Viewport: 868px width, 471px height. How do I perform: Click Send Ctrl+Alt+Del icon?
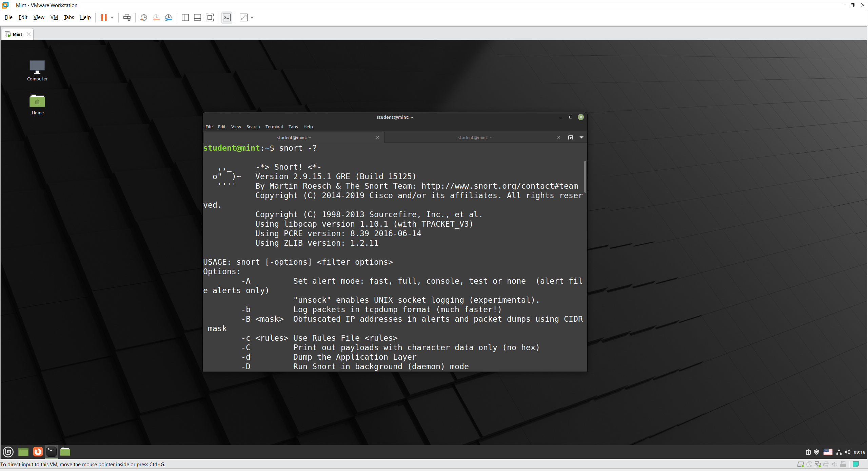tap(127, 17)
